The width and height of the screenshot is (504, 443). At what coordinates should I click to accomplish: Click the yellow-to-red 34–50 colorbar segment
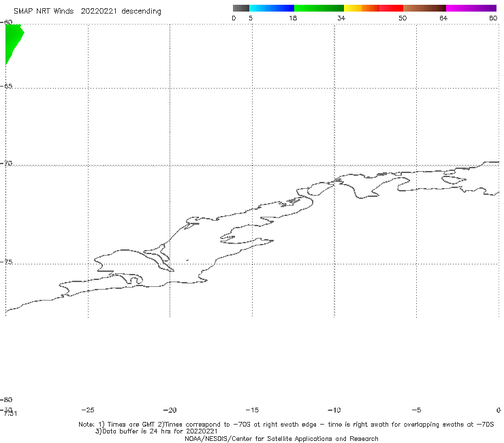click(x=373, y=8)
